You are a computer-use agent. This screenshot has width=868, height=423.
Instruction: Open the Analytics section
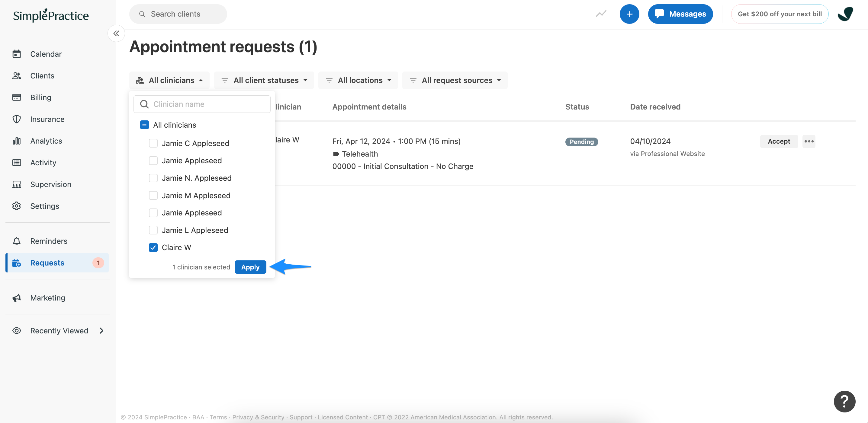point(46,141)
